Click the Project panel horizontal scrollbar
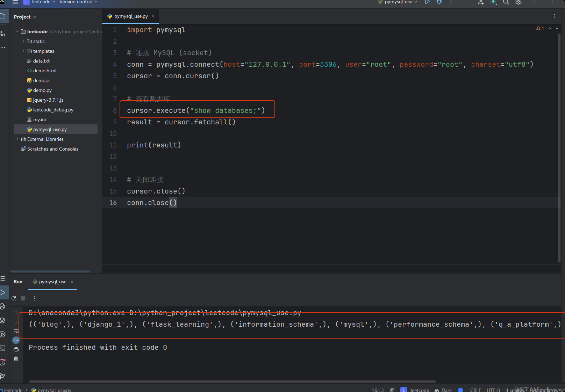565x392 pixels. 50,271
